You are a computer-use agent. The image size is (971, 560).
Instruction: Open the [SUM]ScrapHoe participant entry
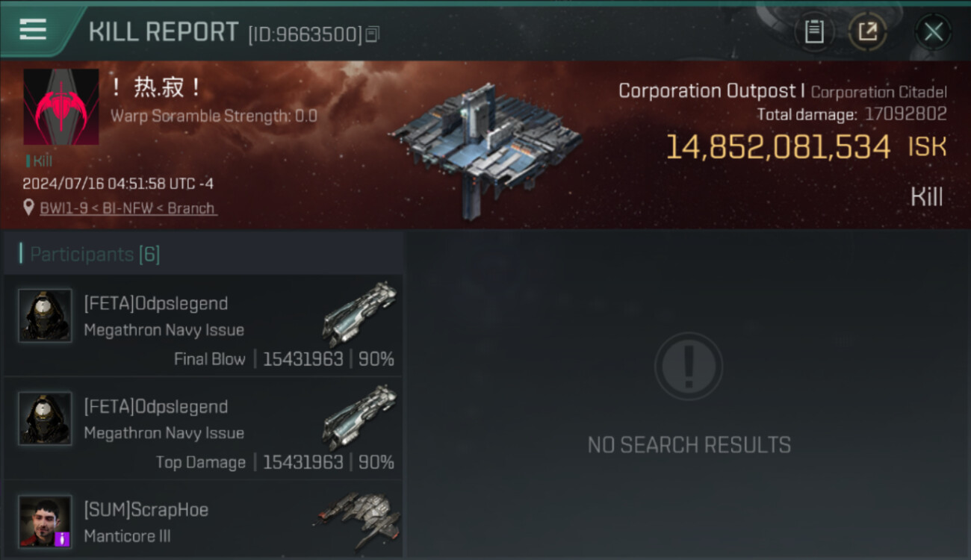click(x=203, y=521)
